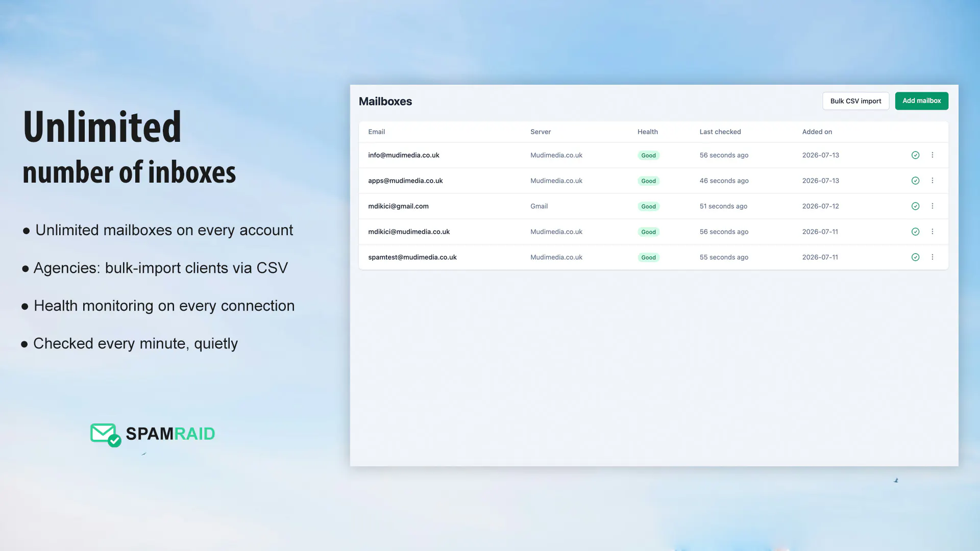Click Good health badge for mdikici@gmail.com

(x=648, y=207)
